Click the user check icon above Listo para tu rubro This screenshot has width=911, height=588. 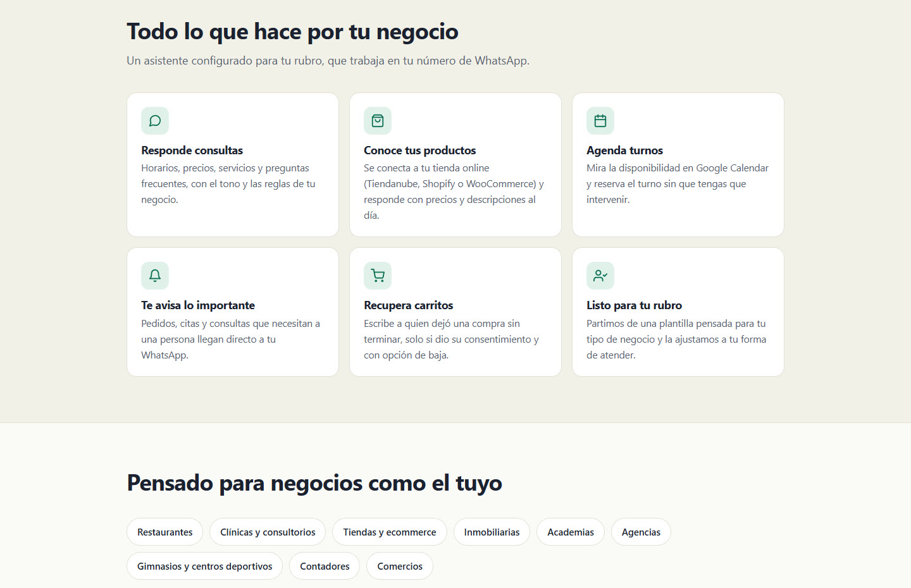click(x=600, y=276)
